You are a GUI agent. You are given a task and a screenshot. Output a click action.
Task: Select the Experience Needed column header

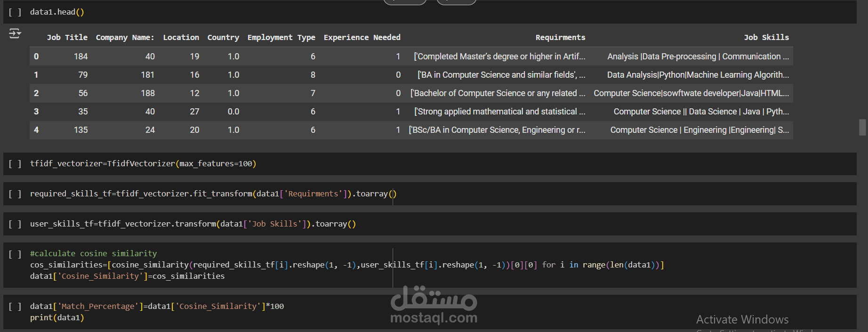[x=362, y=37]
